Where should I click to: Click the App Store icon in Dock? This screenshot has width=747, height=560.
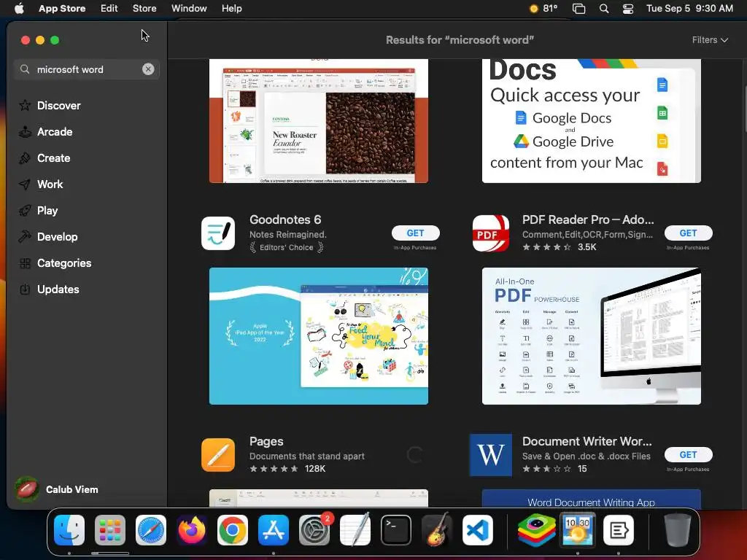[x=274, y=530]
